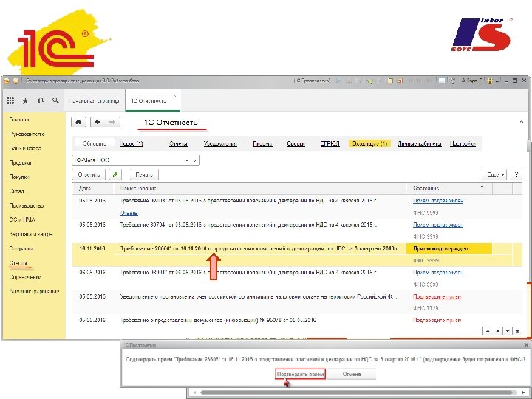
Task: Open the Сверки link
Action: pyautogui.click(x=296, y=144)
